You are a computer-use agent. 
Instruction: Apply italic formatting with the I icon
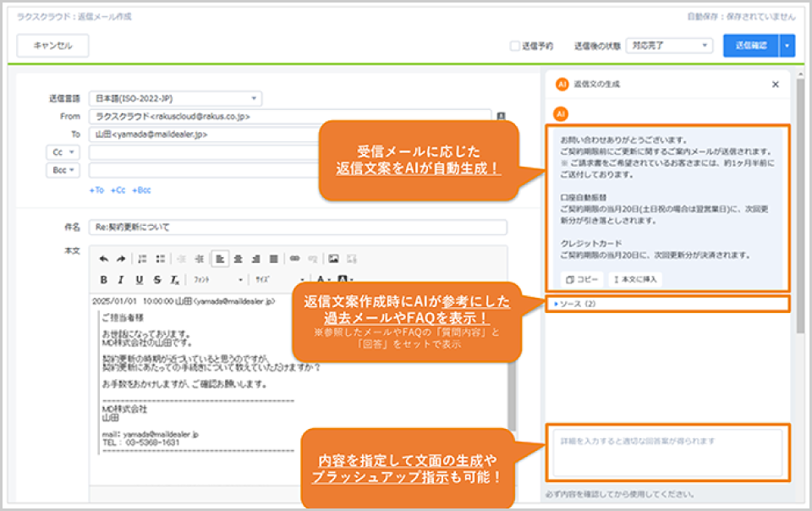click(121, 279)
